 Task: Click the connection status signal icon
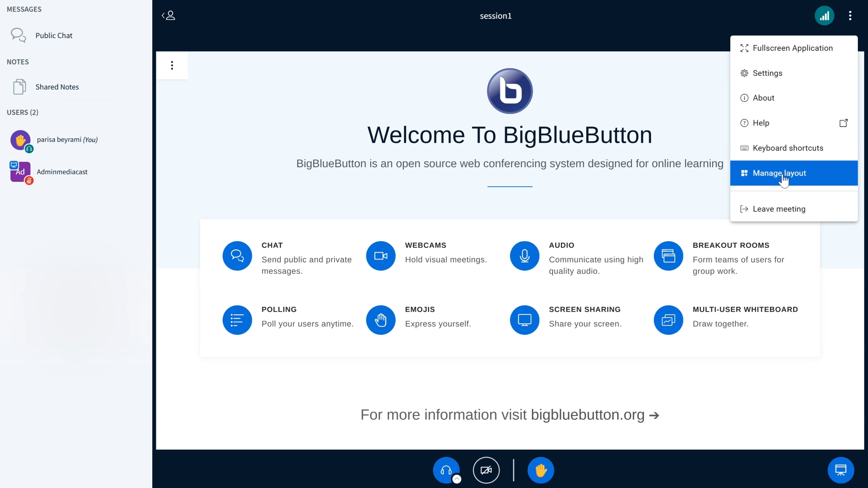824,16
